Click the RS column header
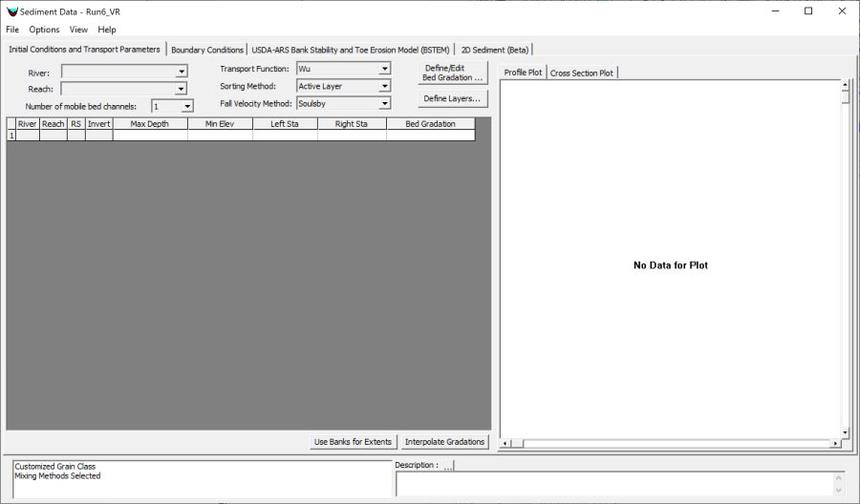 coord(76,124)
